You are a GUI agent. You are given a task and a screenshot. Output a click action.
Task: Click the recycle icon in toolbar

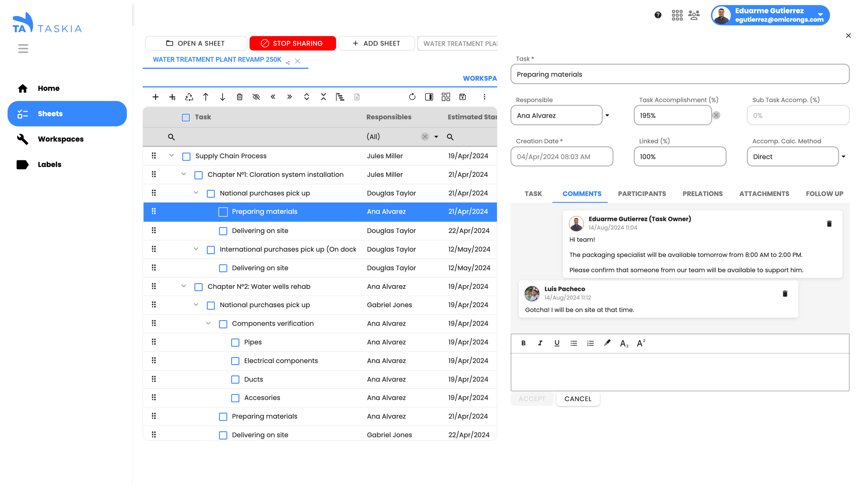(189, 97)
